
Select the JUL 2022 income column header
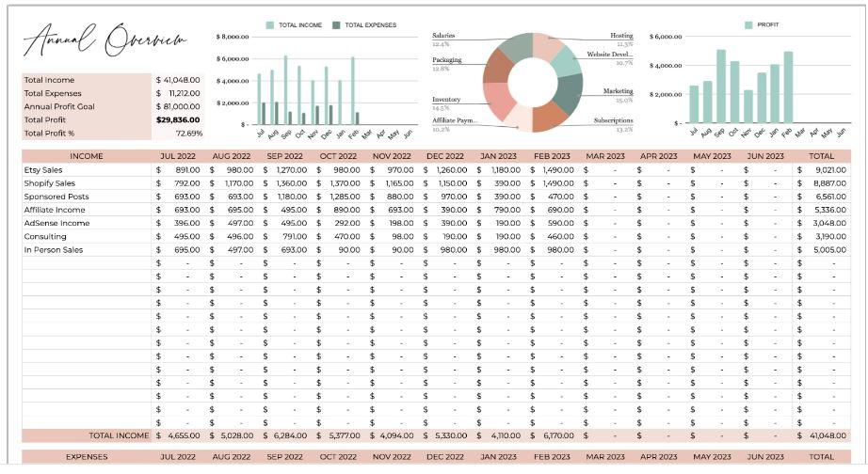(x=178, y=156)
